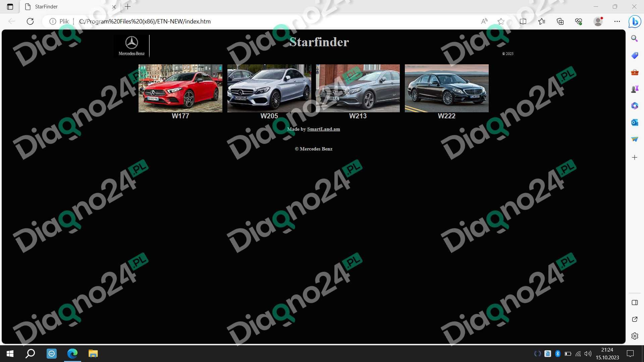Open Browser essentials heart icon
The width and height of the screenshot is (644, 362).
tap(579, 21)
